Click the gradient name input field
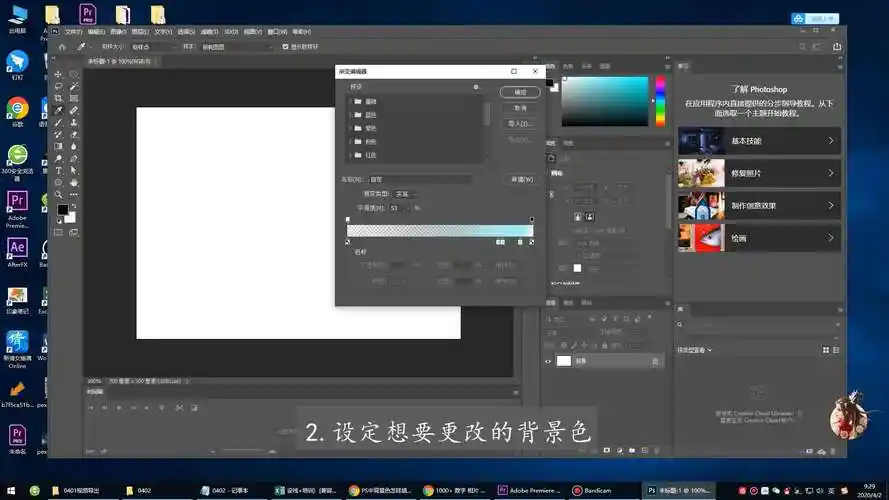Viewport: 889px width, 500px height. (x=420, y=179)
